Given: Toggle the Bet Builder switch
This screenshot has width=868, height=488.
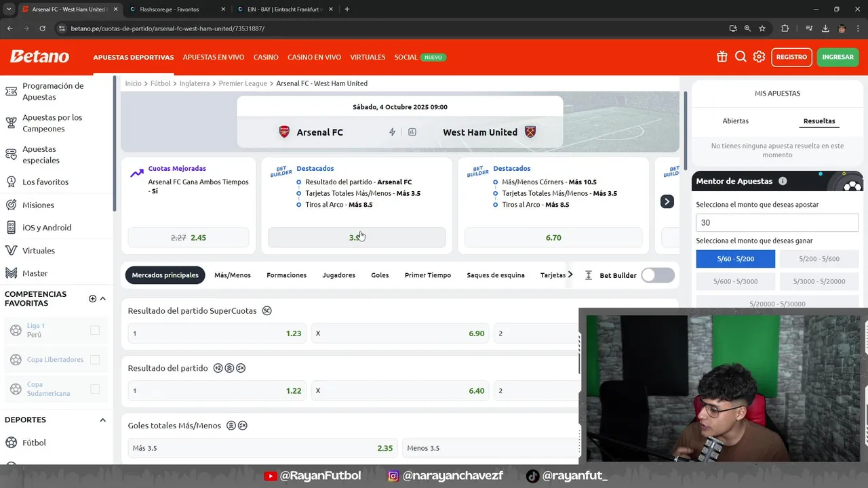Looking at the screenshot, I should tap(658, 275).
